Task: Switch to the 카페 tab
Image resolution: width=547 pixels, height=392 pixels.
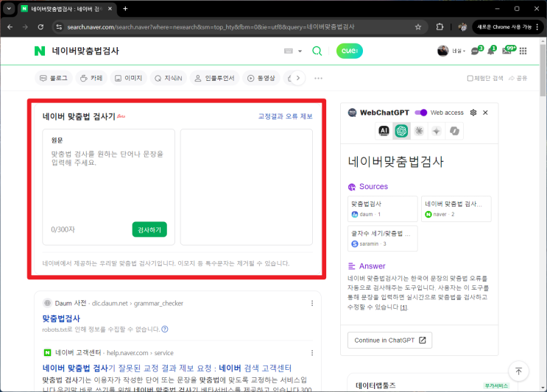Action: pos(91,78)
